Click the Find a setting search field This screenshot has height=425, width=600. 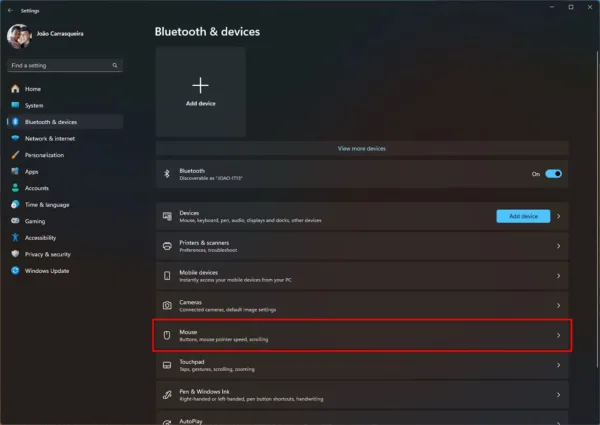point(65,65)
